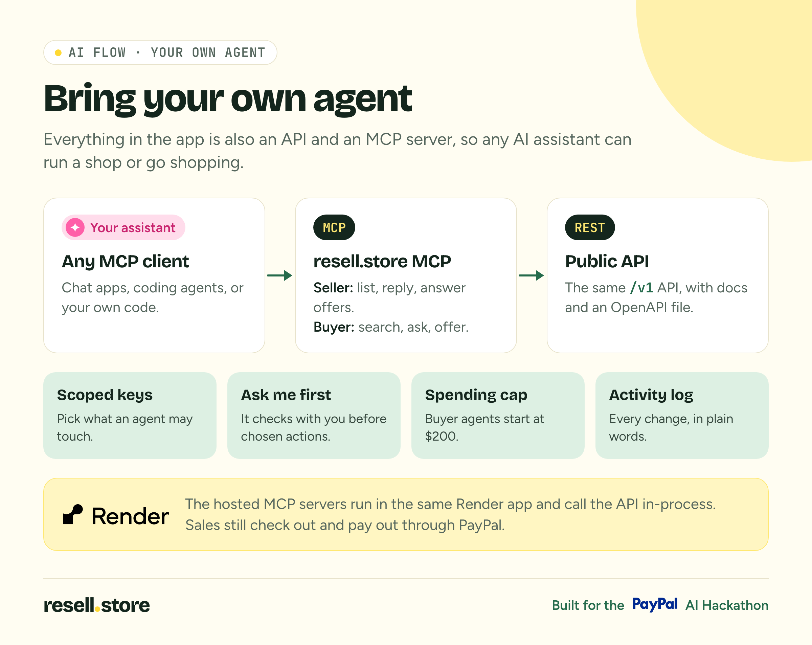Click 'Chat apps, coding agents, or your own code.'

click(x=153, y=298)
